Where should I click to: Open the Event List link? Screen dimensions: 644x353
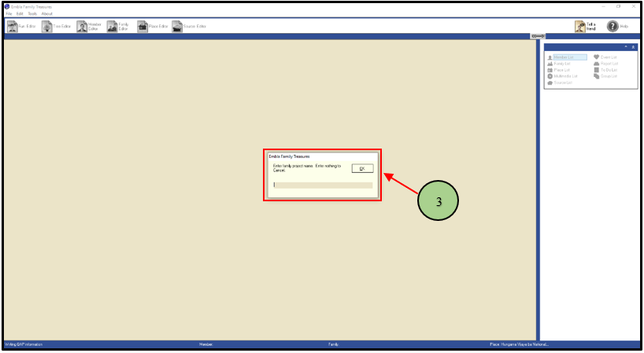608,57
